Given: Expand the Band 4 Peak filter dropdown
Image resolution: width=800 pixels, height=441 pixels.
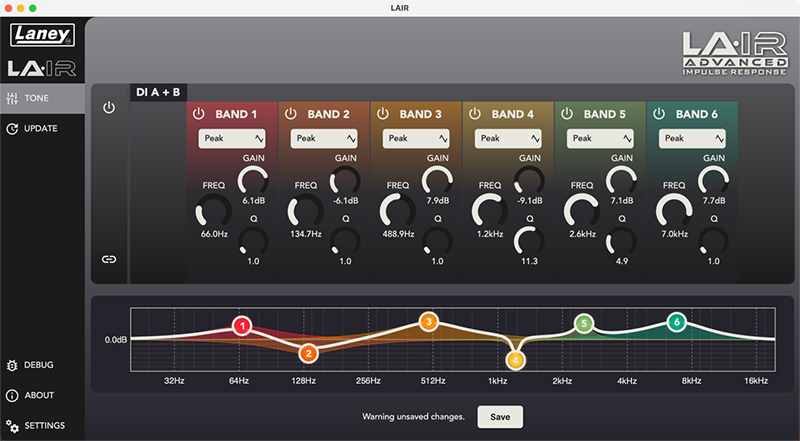Looking at the screenshot, I should [x=508, y=139].
